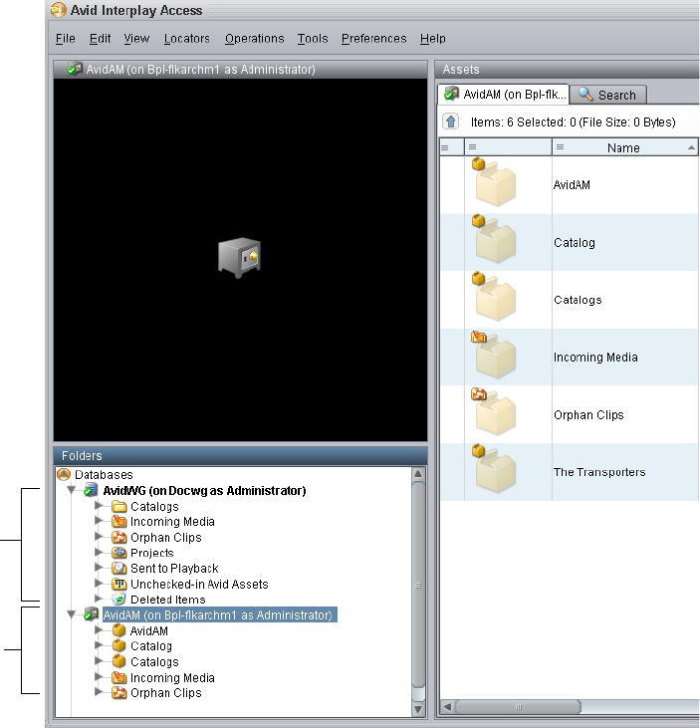
Task: Switch to the Search tab
Action: click(x=607, y=95)
